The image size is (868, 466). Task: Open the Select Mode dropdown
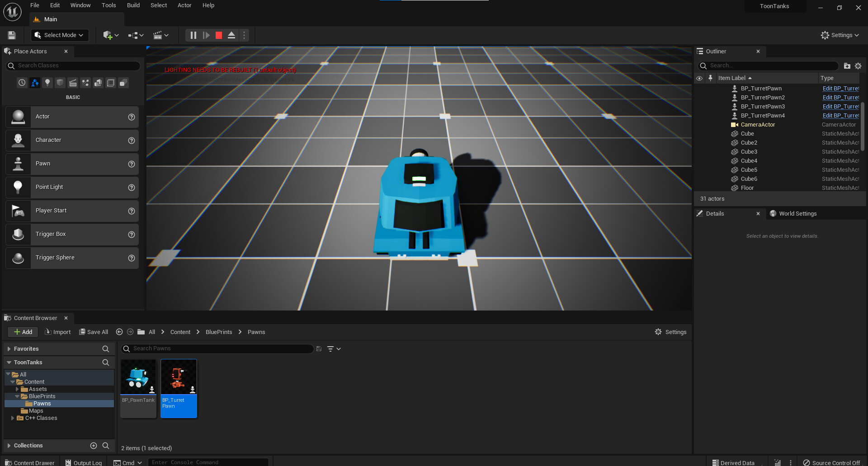coord(60,35)
